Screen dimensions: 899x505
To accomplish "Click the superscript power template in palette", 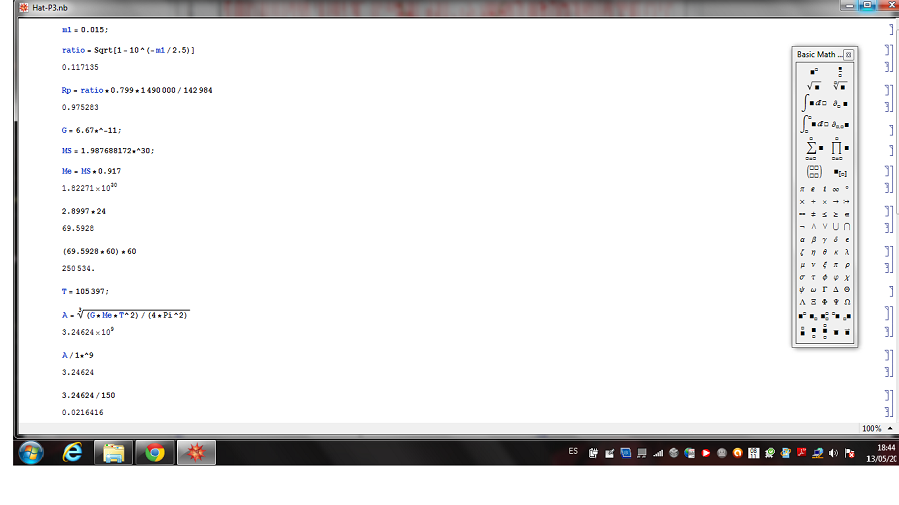I will (x=812, y=71).
